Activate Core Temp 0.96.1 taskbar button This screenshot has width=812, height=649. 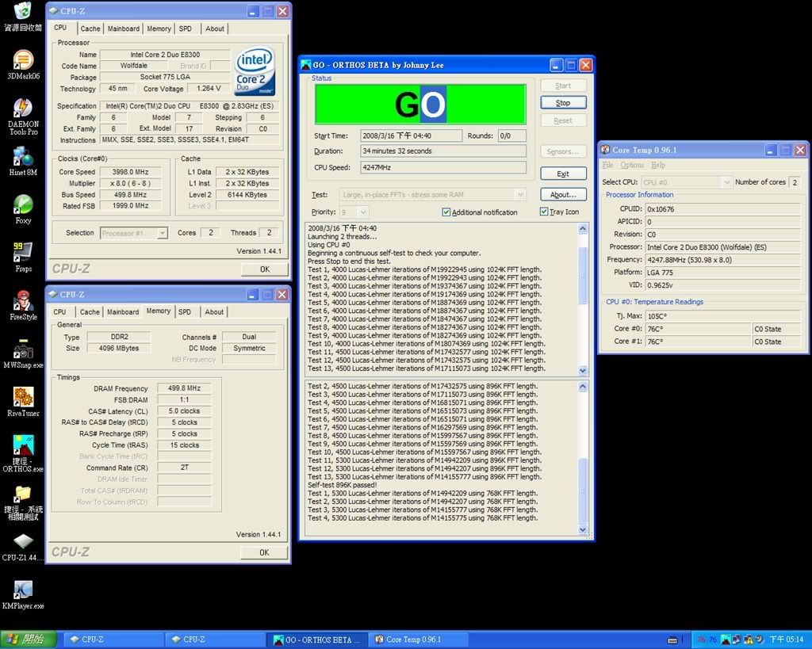coord(419,639)
